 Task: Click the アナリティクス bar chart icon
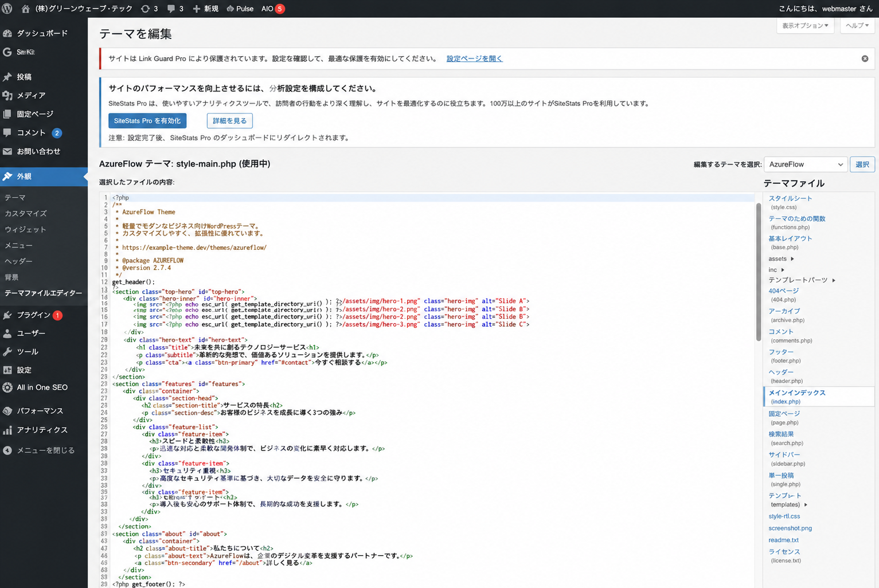[7, 430]
